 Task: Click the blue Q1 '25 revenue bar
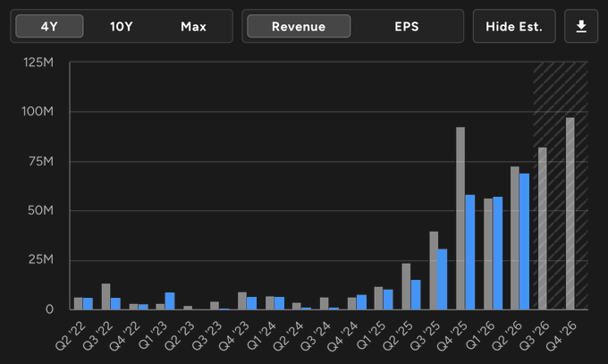[388, 300]
